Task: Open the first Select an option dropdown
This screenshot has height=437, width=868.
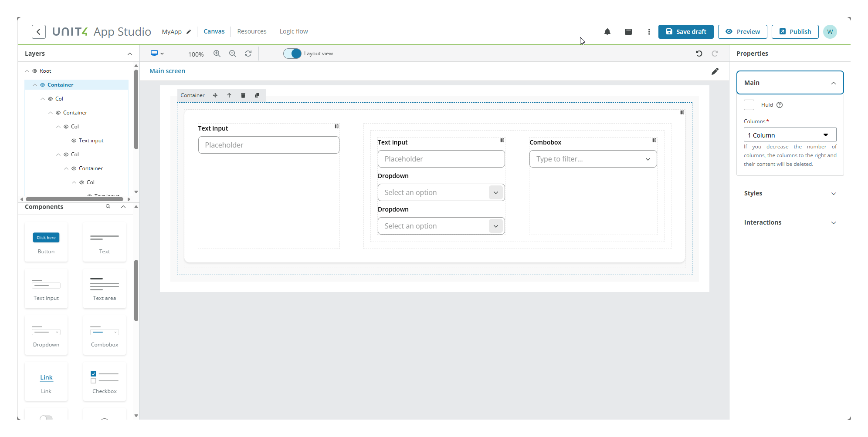Action: pyautogui.click(x=441, y=192)
